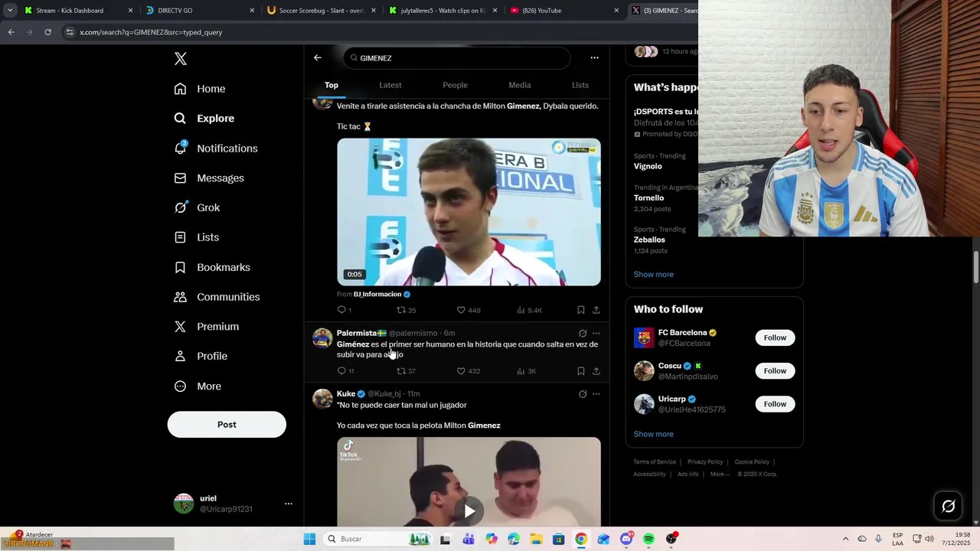
Task: Open Premium in the sidebar
Action: 207,327
